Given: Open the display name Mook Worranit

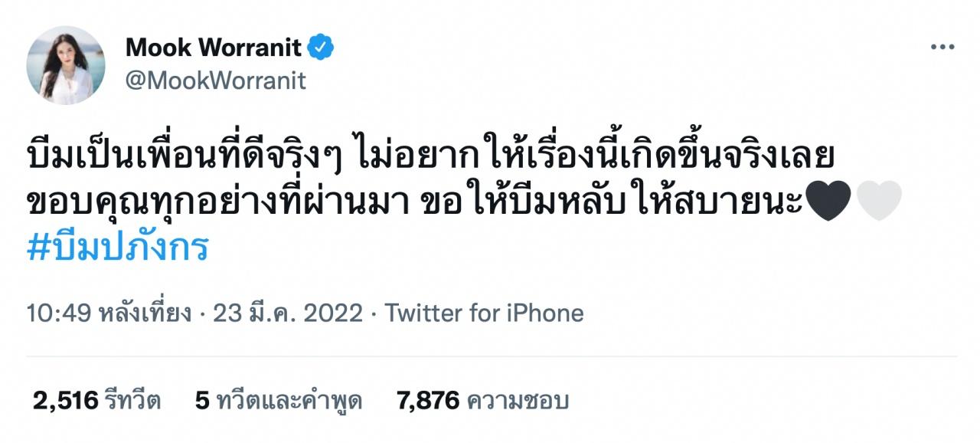Looking at the screenshot, I should (x=214, y=48).
